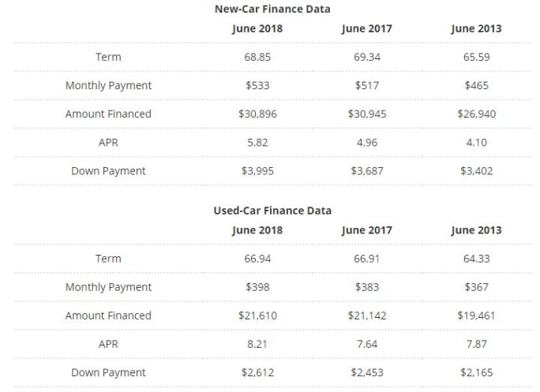540x392 pixels.
Task: Select the $19,461 amount financed cell
Action: pyautogui.click(x=476, y=315)
